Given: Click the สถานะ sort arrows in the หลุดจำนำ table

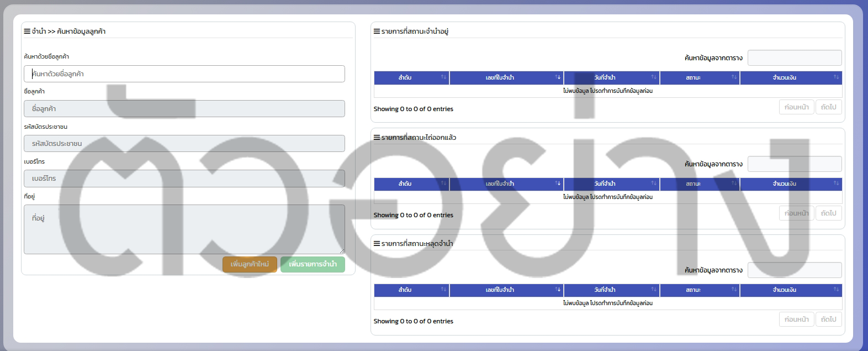Looking at the screenshot, I should coord(734,290).
